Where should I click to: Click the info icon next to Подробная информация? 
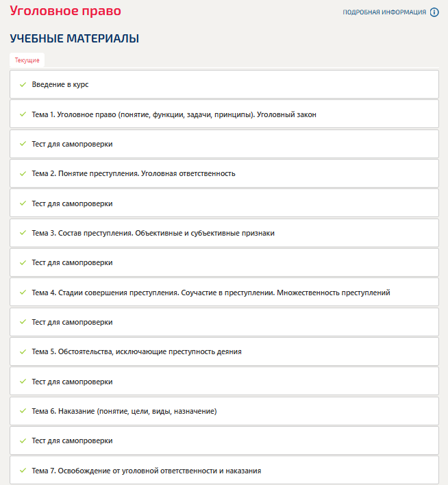(x=434, y=12)
